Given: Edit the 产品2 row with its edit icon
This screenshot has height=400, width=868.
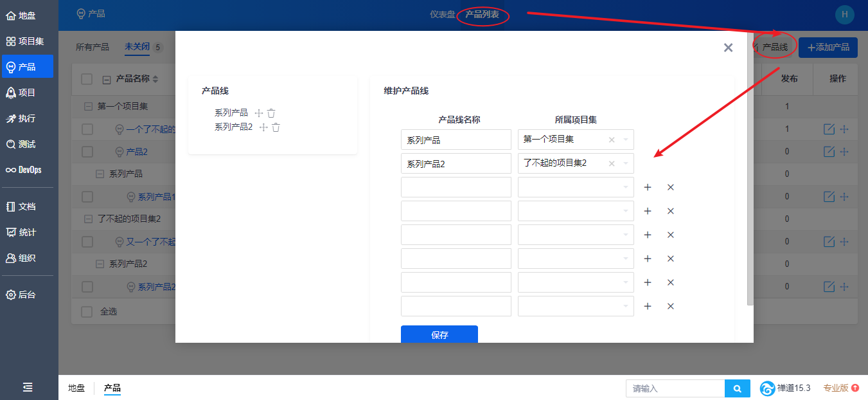Looking at the screenshot, I should (829, 152).
